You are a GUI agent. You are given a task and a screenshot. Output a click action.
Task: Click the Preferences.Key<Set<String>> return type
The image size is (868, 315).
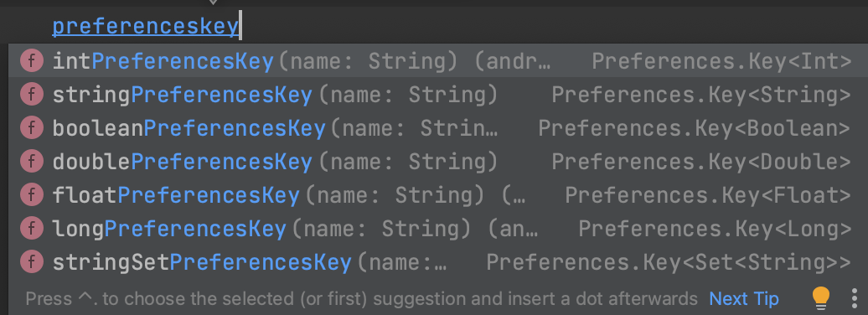tap(668, 262)
